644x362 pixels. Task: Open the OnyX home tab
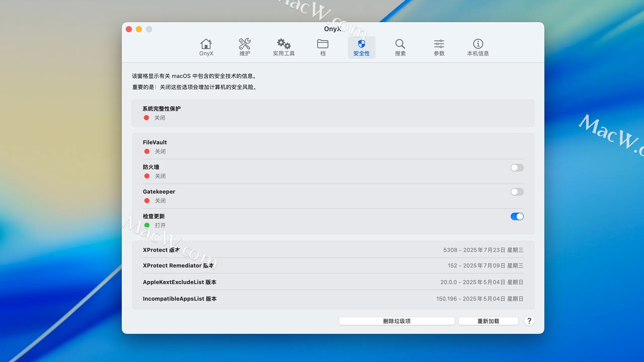point(206,47)
